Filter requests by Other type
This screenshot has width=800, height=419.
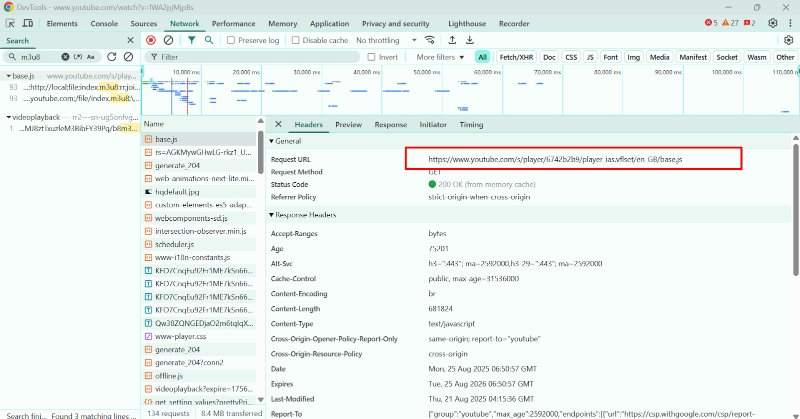785,57
